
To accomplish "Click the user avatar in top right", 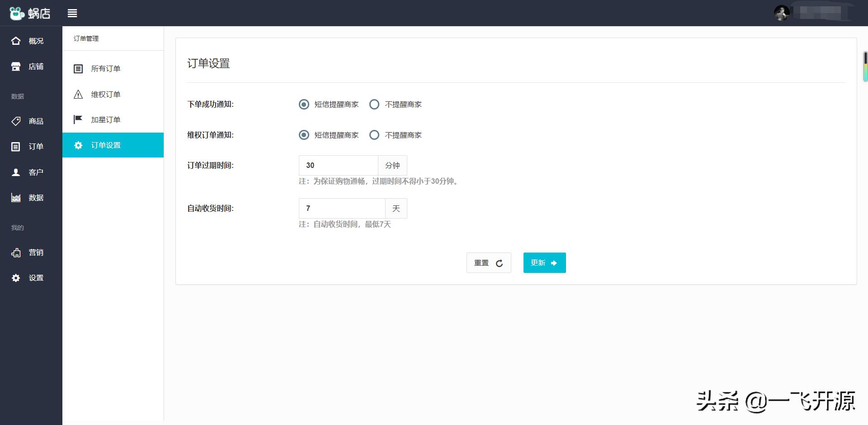I will 782,13.
